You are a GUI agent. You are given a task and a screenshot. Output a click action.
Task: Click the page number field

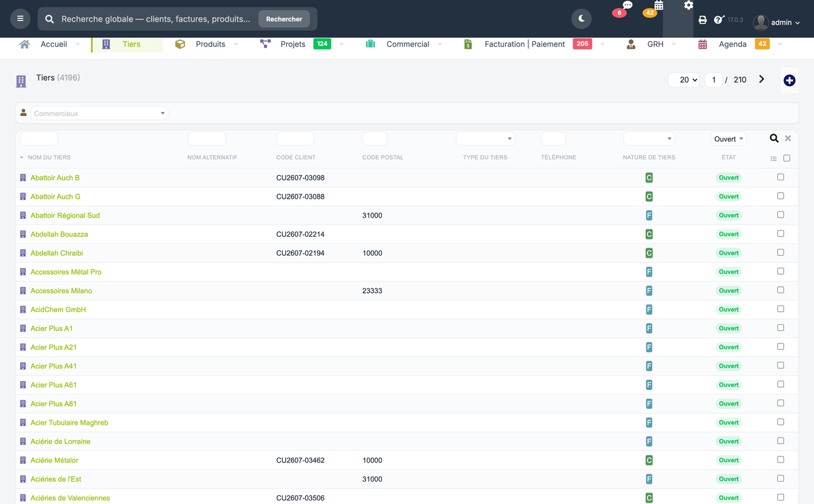pos(714,80)
